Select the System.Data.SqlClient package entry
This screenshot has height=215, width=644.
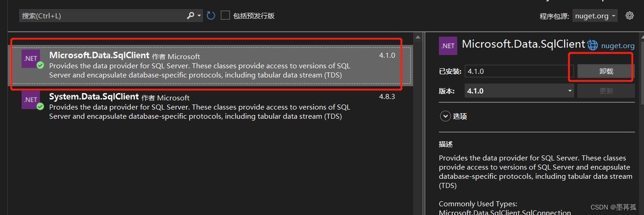tap(211, 106)
